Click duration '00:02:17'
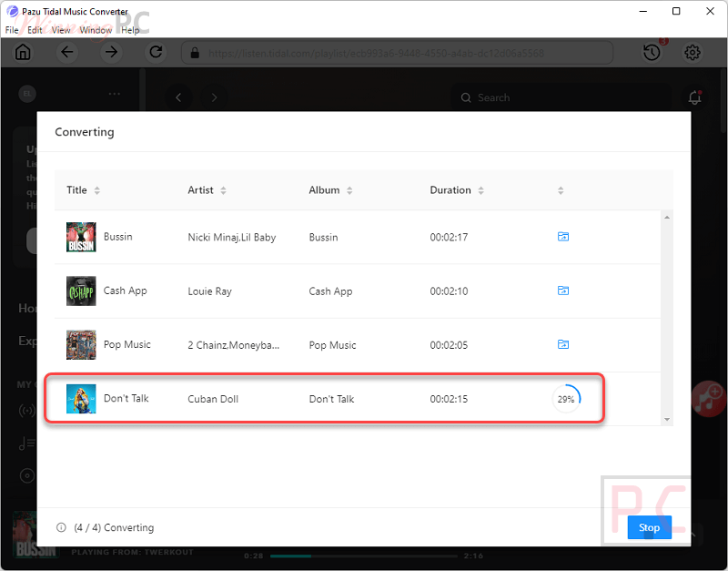The height and width of the screenshot is (571, 728). pos(449,237)
